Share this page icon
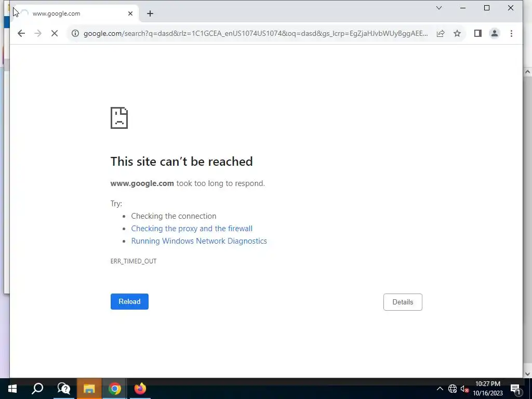 (x=441, y=33)
